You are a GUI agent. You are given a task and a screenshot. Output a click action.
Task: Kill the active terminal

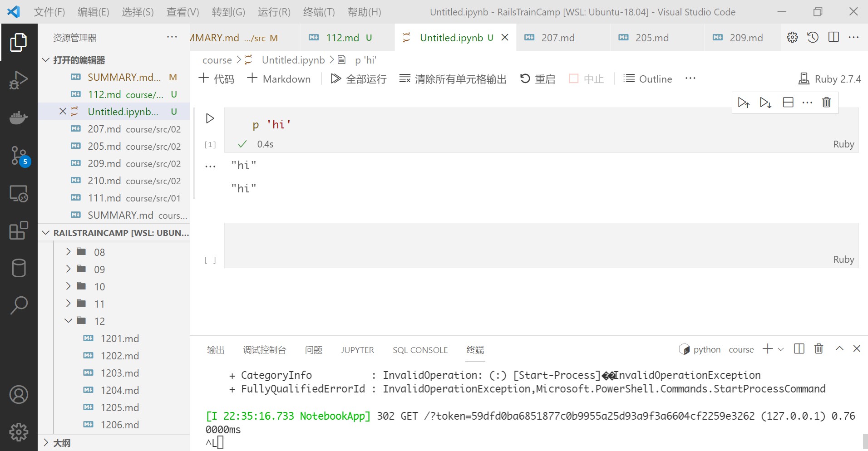818,348
